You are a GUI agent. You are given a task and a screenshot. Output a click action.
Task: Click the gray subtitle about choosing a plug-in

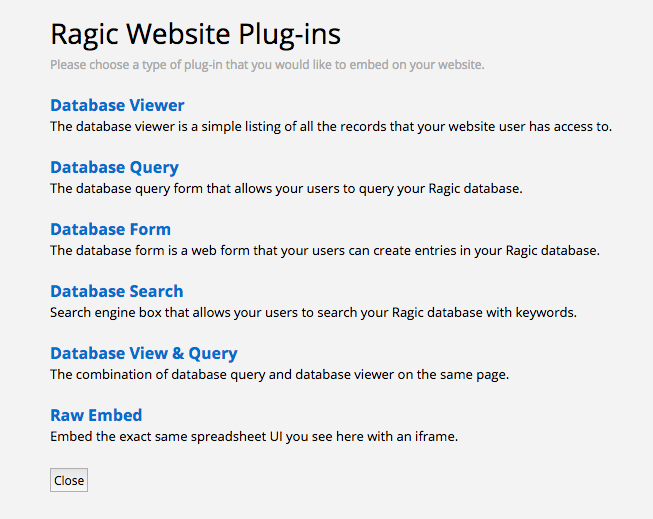pyautogui.click(x=267, y=65)
